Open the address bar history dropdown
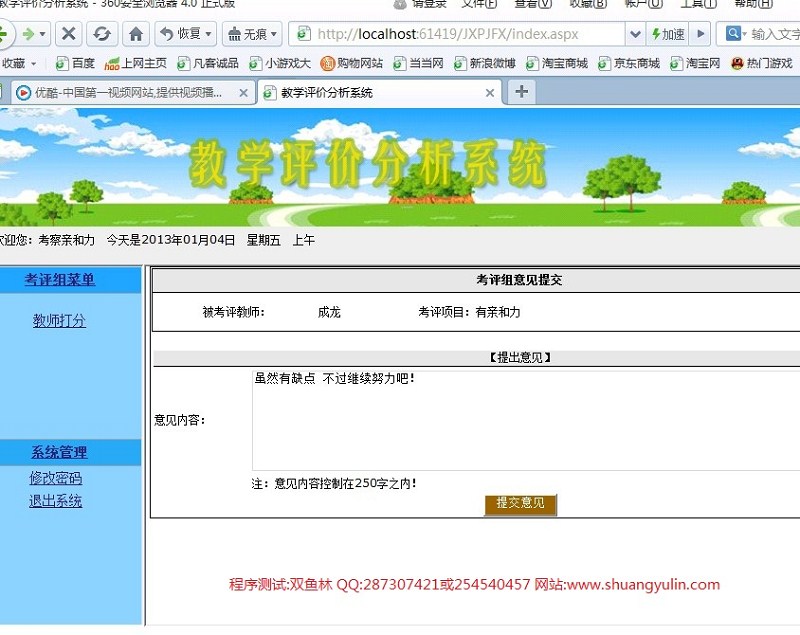 pyautogui.click(x=635, y=34)
